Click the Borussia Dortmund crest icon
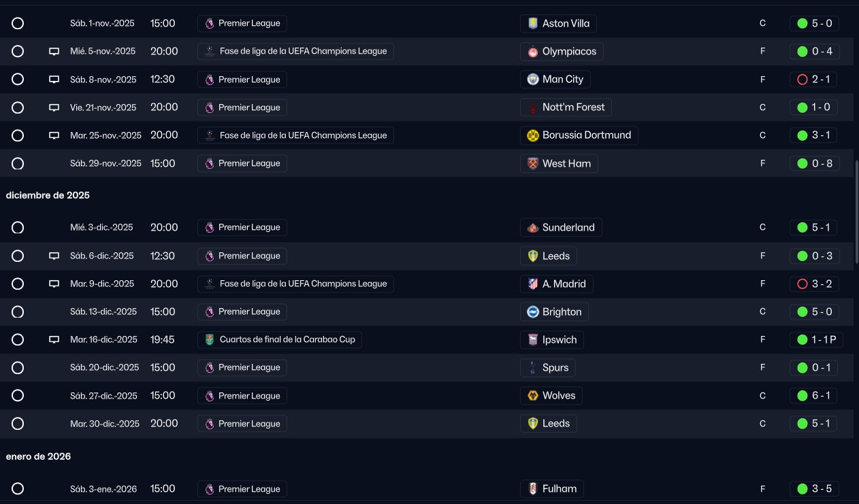This screenshot has height=504, width=859. [533, 135]
